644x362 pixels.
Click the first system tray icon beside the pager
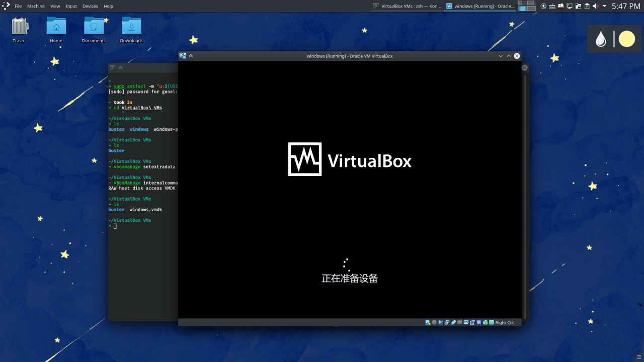(x=543, y=6)
